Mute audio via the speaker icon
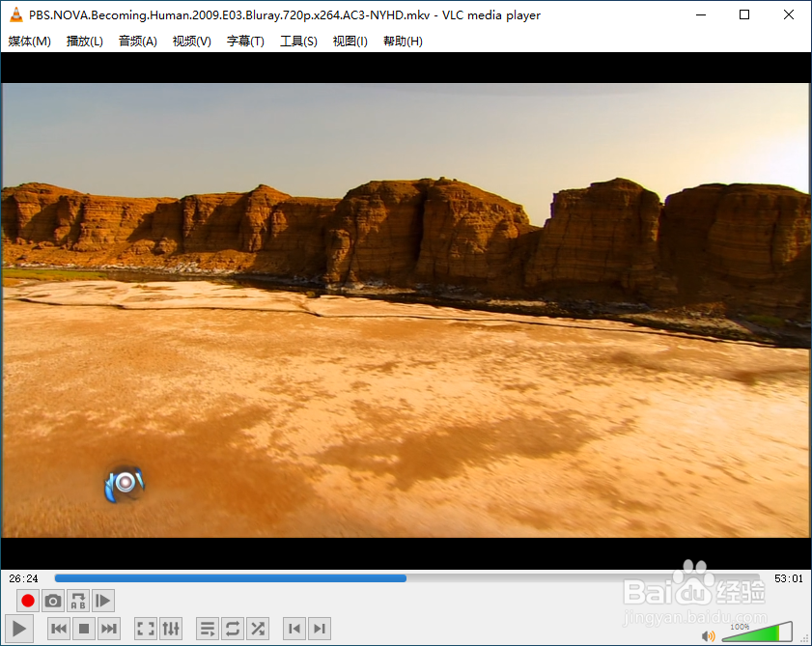This screenshot has height=646, width=812. 708,635
